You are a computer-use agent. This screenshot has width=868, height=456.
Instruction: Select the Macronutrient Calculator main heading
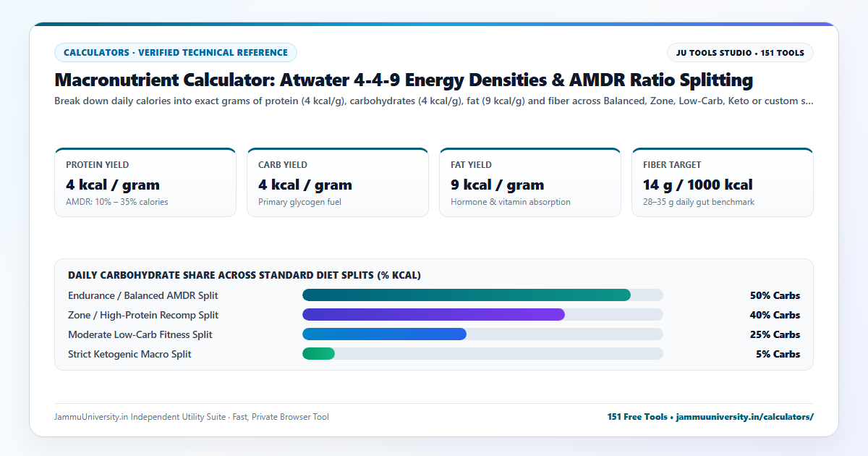pos(404,80)
